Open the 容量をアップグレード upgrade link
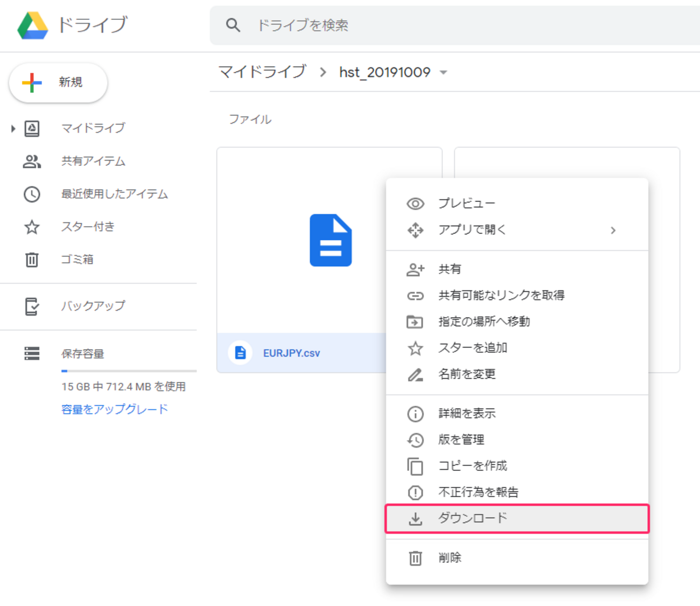700x606 pixels. click(x=115, y=409)
